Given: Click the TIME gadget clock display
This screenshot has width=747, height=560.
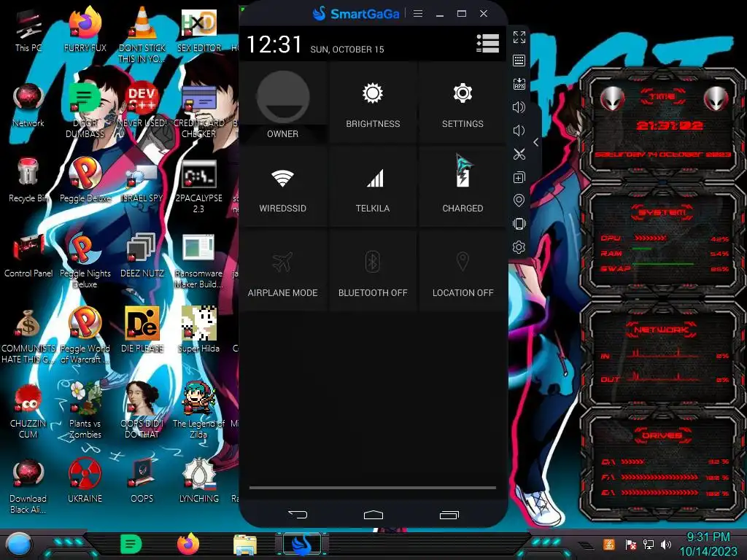Looking at the screenshot, I should tap(670, 125).
